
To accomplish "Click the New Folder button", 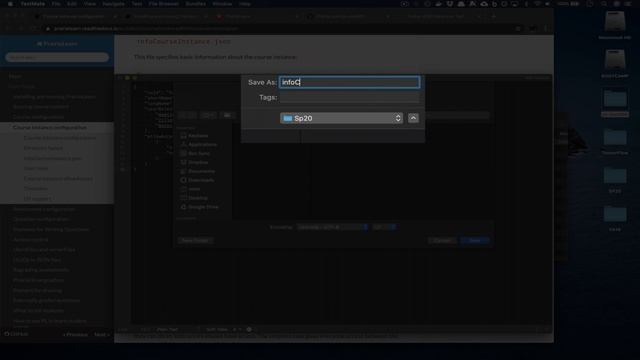I will (195, 240).
